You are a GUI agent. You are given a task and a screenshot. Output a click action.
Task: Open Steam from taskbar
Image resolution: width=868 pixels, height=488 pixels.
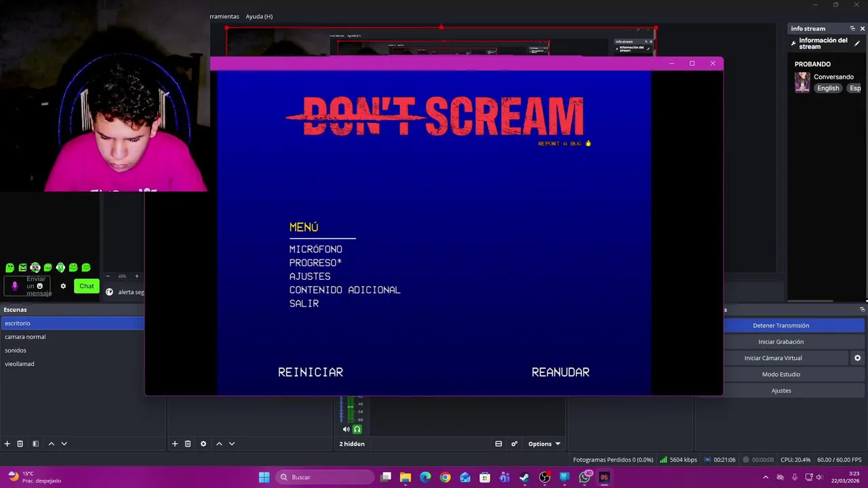click(524, 477)
